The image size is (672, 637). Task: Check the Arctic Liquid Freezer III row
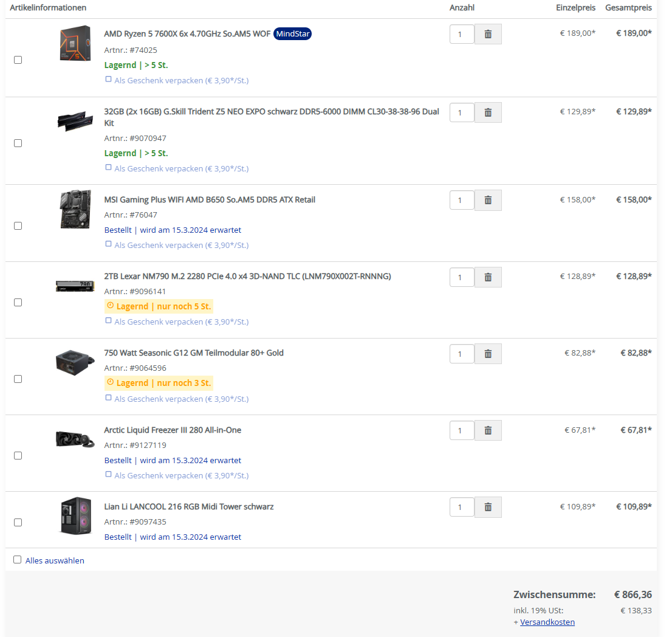point(18,456)
